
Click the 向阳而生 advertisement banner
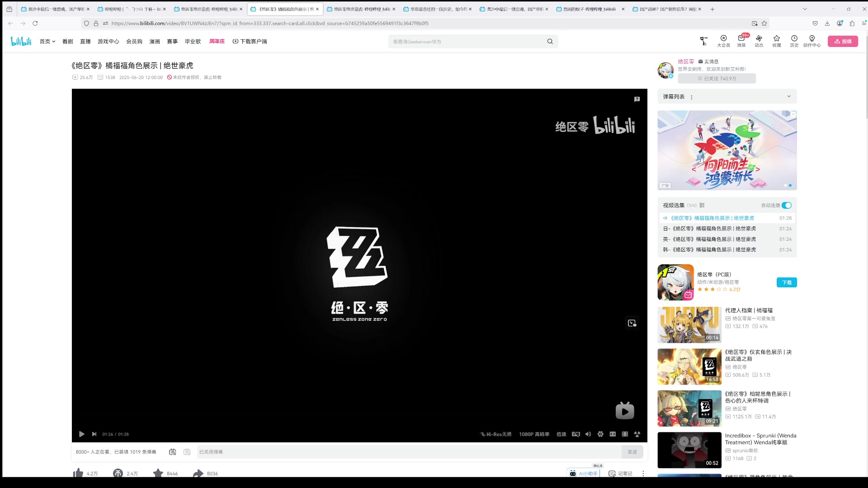(x=727, y=150)
